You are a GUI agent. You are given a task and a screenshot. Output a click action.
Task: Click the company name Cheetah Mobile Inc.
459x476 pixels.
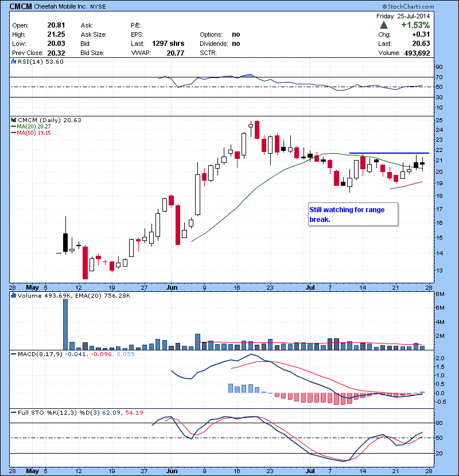(60, 7)
